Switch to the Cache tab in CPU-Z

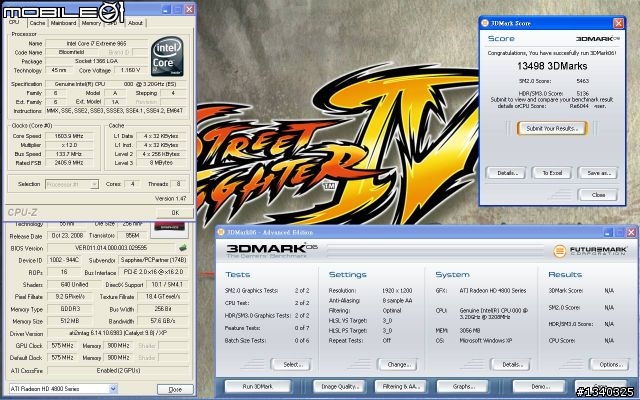(38, 23)
